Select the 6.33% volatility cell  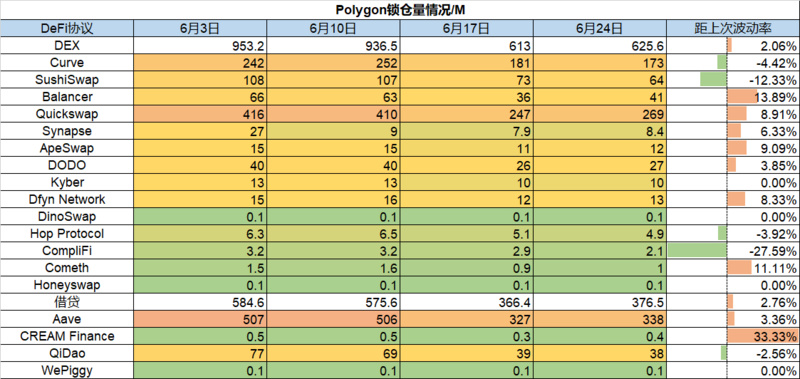point(734,131)
